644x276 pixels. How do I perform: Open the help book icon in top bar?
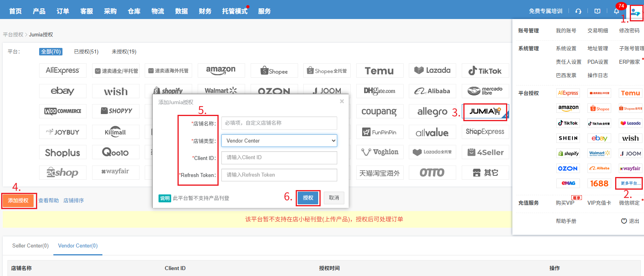pyautogui.click(x=597, y=11)
